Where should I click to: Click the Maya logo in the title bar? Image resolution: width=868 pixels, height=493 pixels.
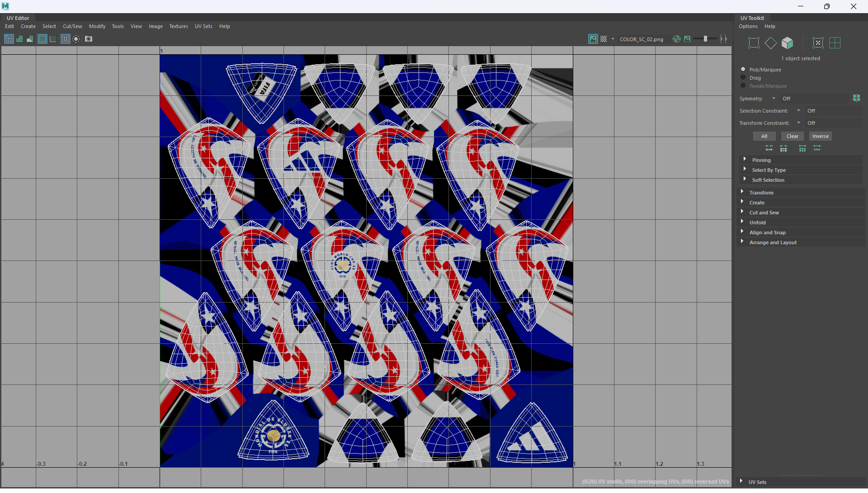coord(5,6)
